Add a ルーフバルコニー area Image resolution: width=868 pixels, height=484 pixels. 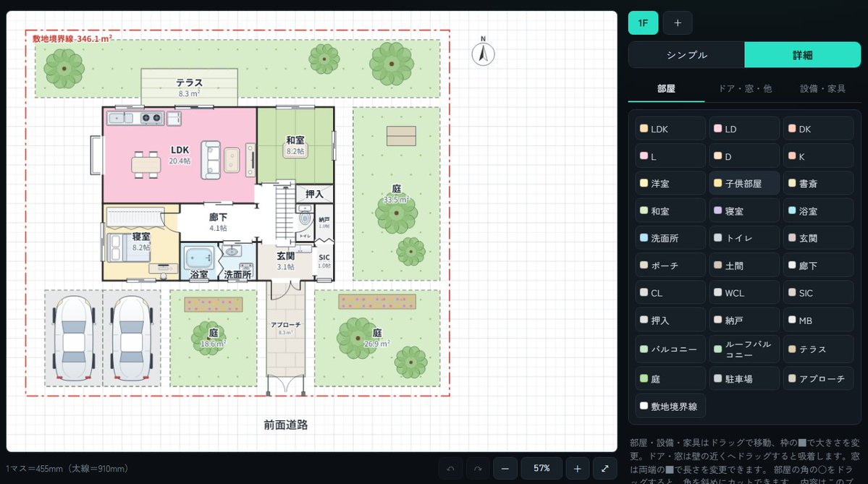(744, 349)
